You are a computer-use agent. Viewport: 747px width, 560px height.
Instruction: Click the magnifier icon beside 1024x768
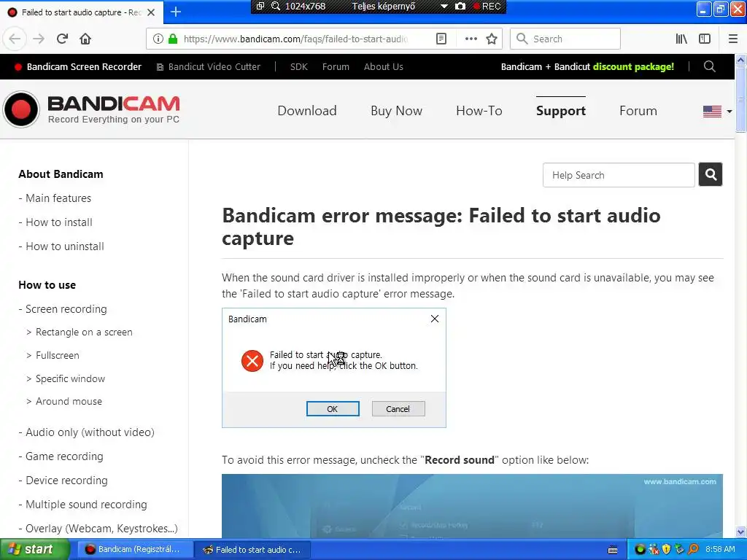pos(275,6)
